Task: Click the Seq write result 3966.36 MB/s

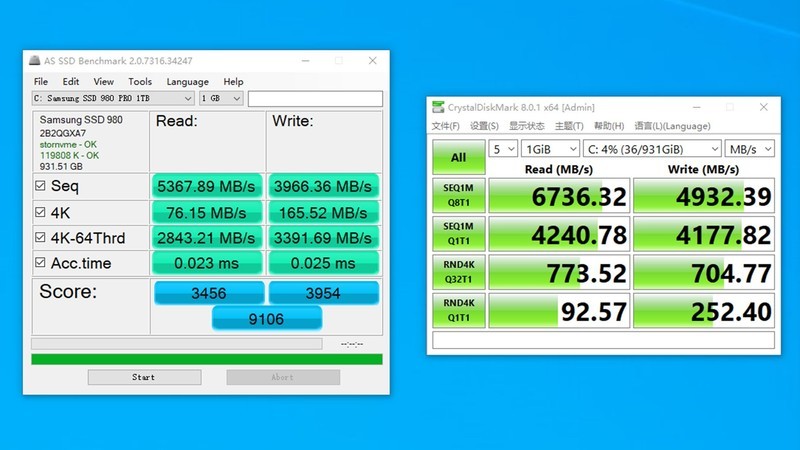Action: point(323,186)
